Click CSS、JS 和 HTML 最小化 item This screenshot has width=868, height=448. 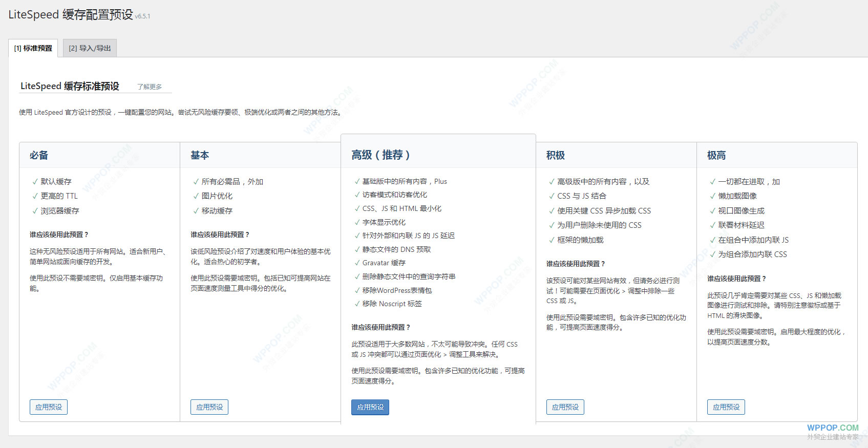(x=401, y=208)
